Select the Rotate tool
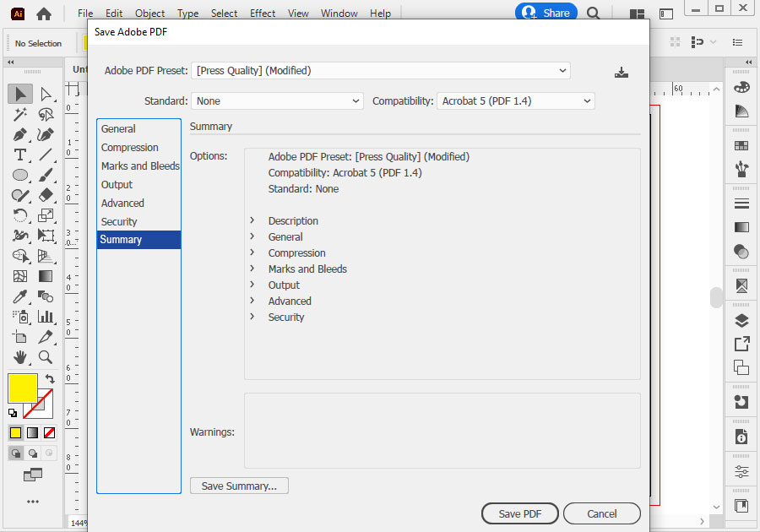Image resolution: width=760 pixels, height=532 pixels. pyautogui.click(x=20, y=215)
